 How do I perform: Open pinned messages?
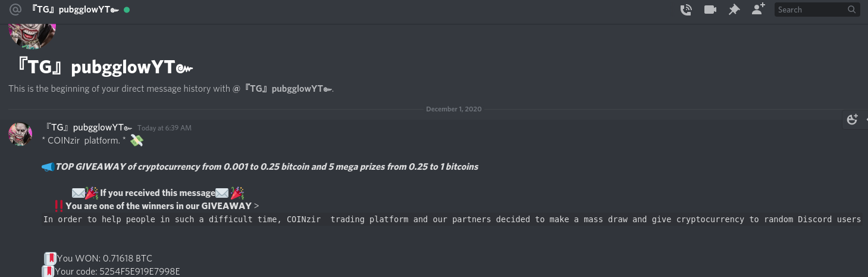point(734,10)
